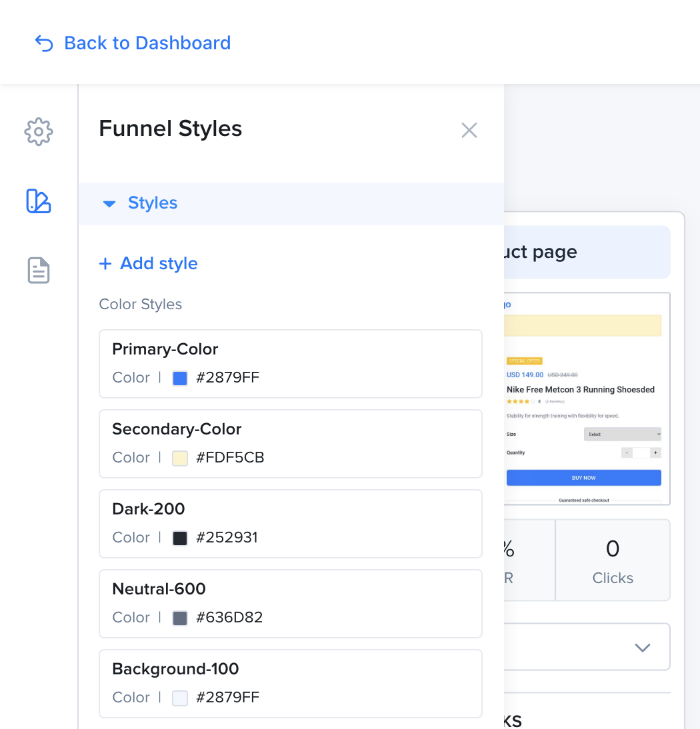Go back to the Dashboard
This screenshot has height=729, width=700.
click(x=147, y=43)
